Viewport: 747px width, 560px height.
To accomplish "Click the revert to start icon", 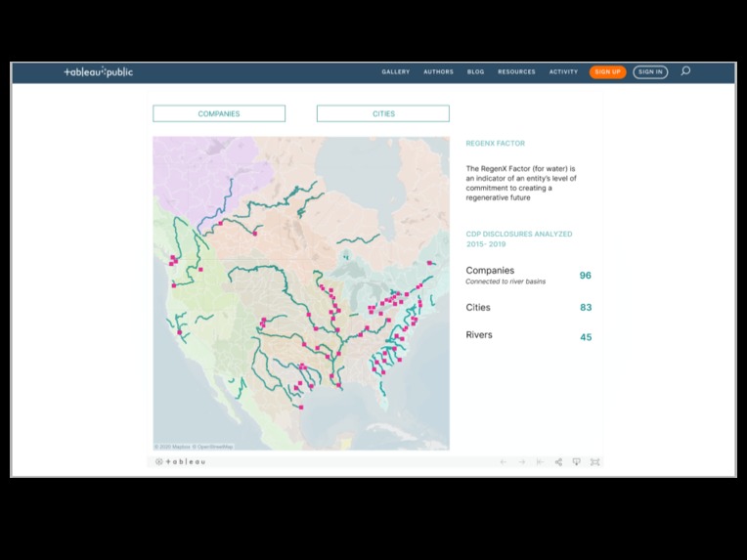I will click(540, 462).
